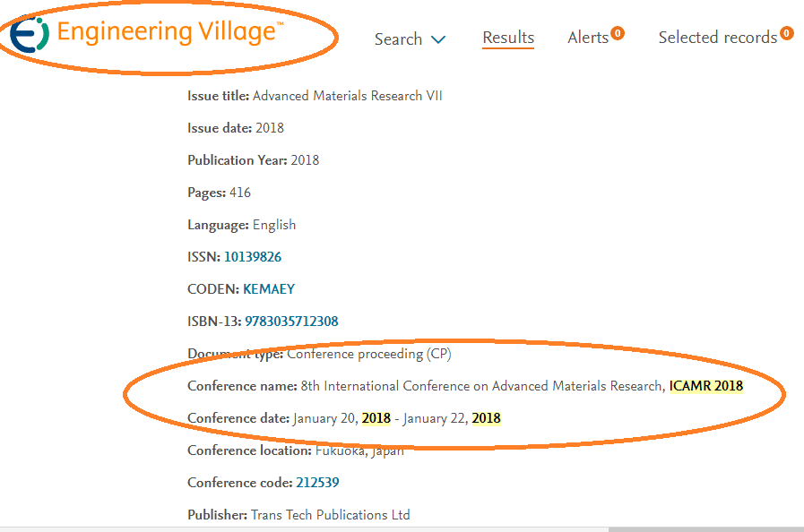Follow the CODEN KEMAEY link

click(269, 289)
